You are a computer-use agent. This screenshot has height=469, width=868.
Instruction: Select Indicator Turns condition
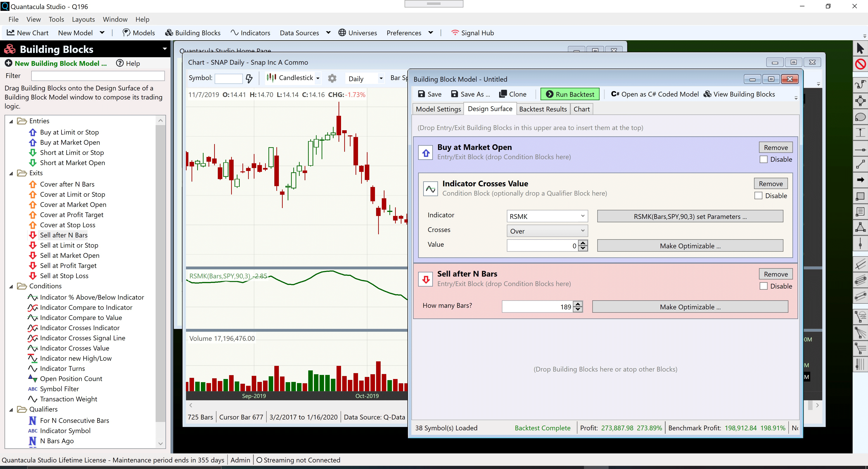click(x=62, y=368)
